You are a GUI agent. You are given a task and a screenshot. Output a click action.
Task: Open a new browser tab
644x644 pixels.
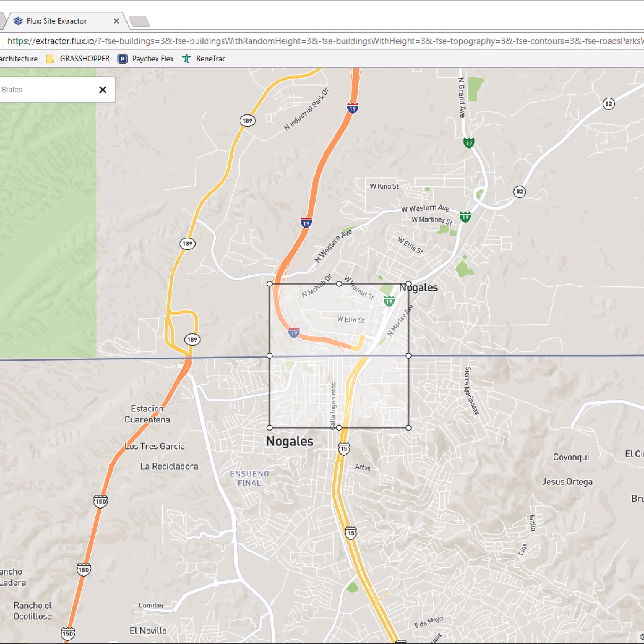pos(139,22)
